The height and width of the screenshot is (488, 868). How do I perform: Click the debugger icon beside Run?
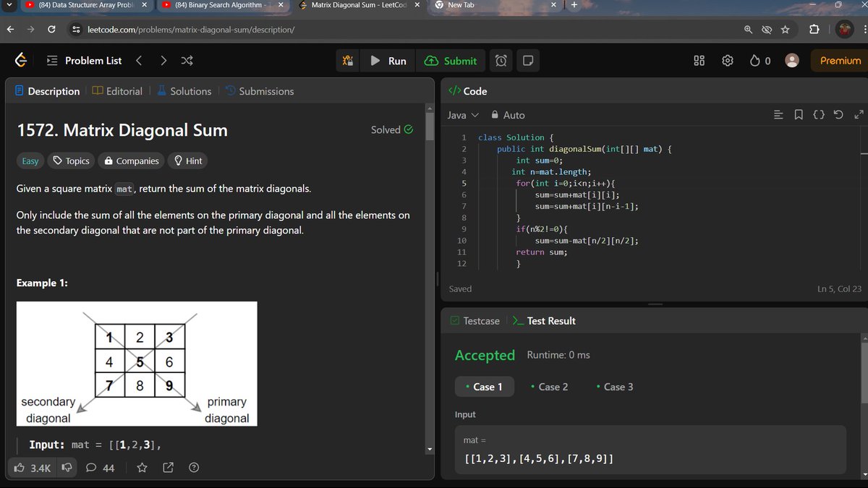(x=347, y=61)
